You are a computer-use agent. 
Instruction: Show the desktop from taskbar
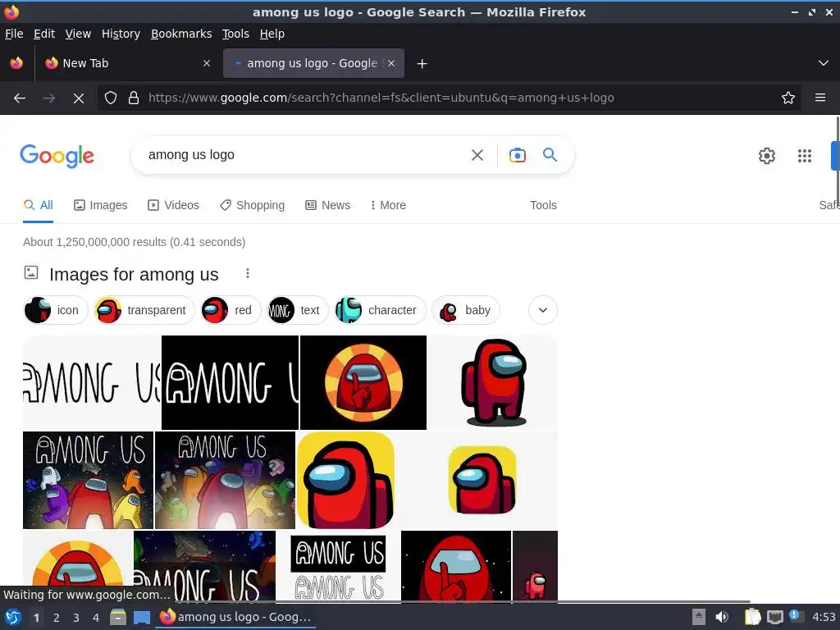142,617
